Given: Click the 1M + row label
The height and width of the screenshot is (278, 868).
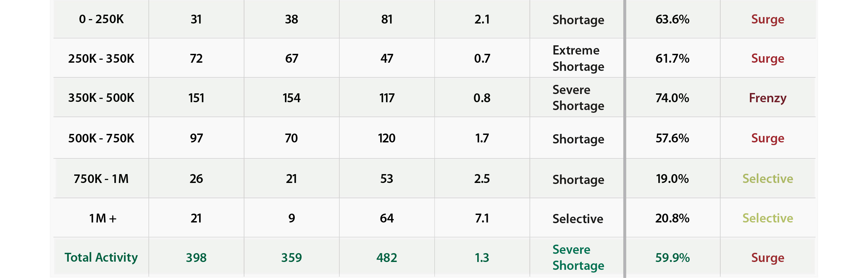Looking at the screenshot, I should point(102,218).
